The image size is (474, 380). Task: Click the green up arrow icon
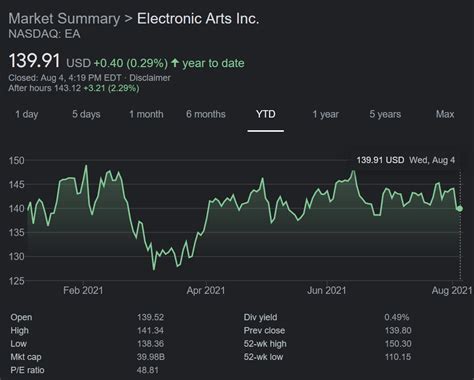(x=175, y=63)
